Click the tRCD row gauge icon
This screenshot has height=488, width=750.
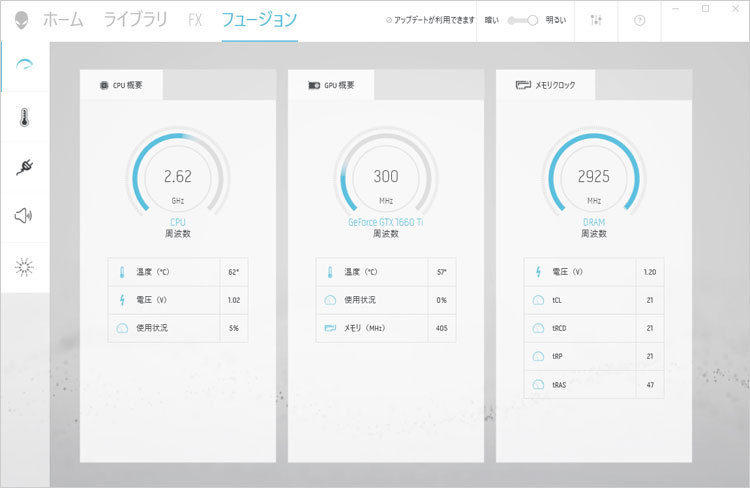point(538,328)
